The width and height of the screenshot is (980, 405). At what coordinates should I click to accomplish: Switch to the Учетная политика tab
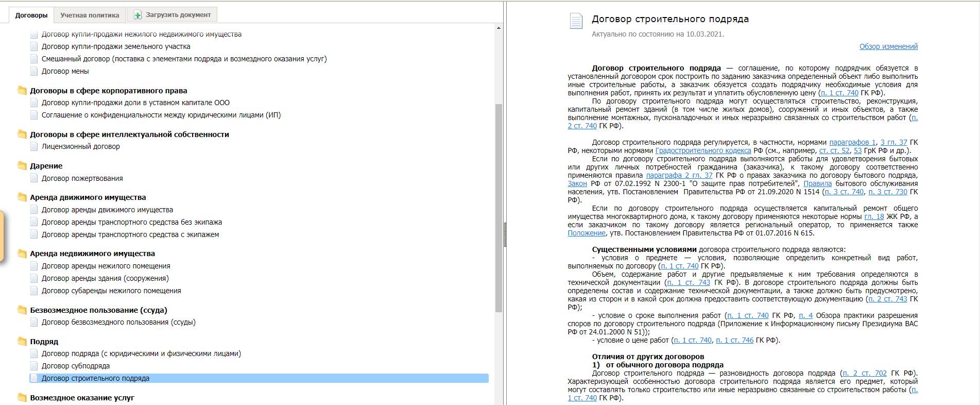point(90,15)
